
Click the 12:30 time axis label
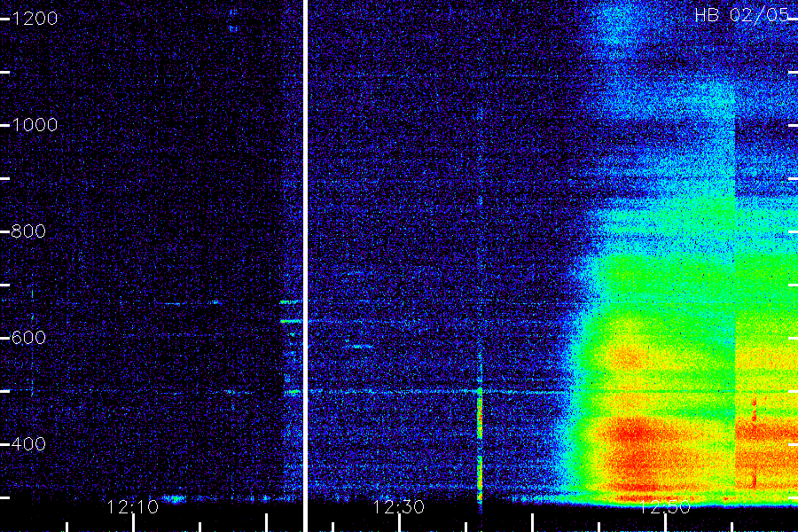(398, 506)
